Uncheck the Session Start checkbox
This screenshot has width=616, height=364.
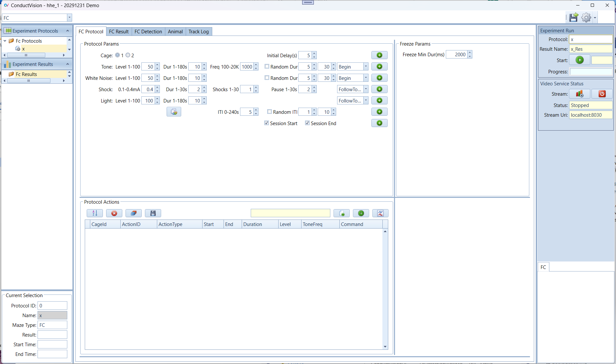267,123
